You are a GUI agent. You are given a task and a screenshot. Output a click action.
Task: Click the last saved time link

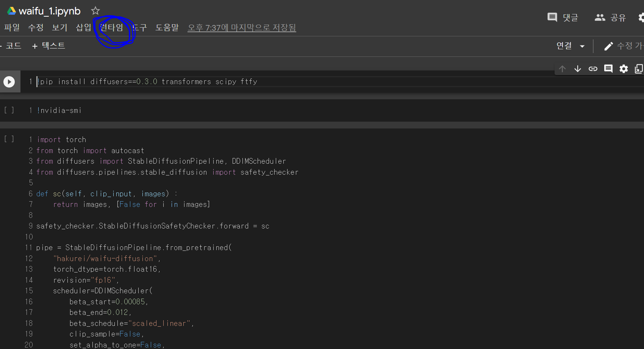tap(242, 28)
